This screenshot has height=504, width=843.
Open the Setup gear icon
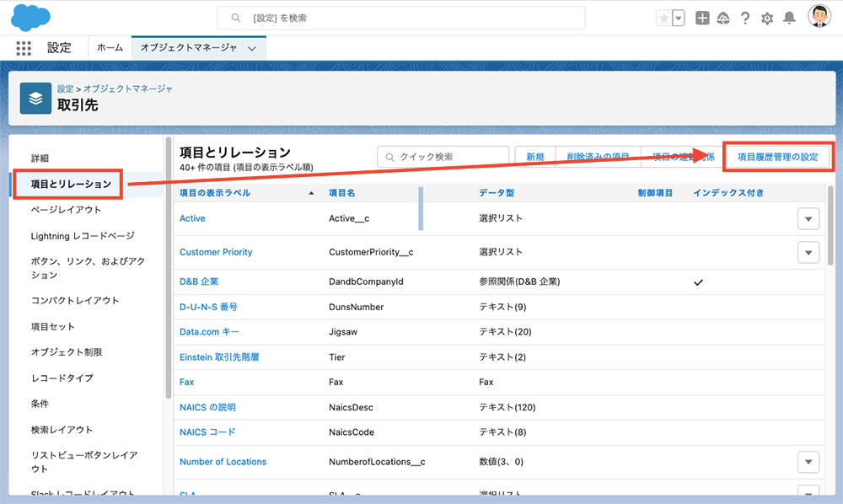tap(767, 19)
